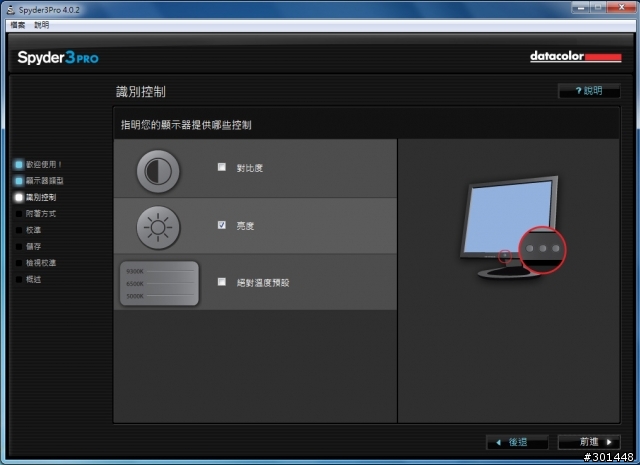
Task: Click the monitor illustration image
Action: [513, 227]
